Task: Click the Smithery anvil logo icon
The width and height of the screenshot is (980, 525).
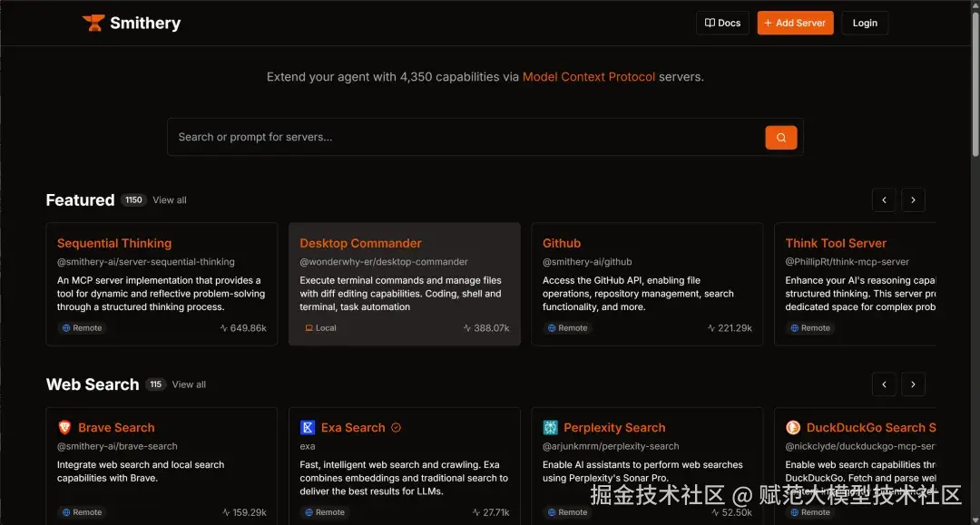Action: 93,23
